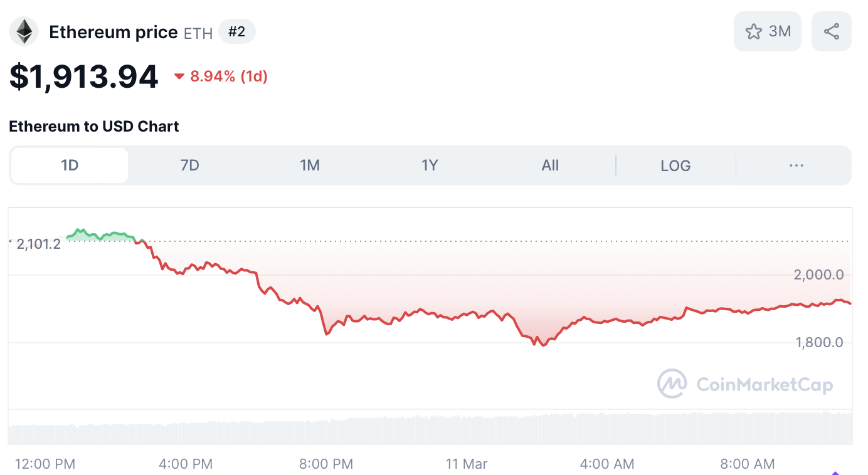Click the volume bars above 8:00 PM
The image size is (868, 475).
click(326, 431)
